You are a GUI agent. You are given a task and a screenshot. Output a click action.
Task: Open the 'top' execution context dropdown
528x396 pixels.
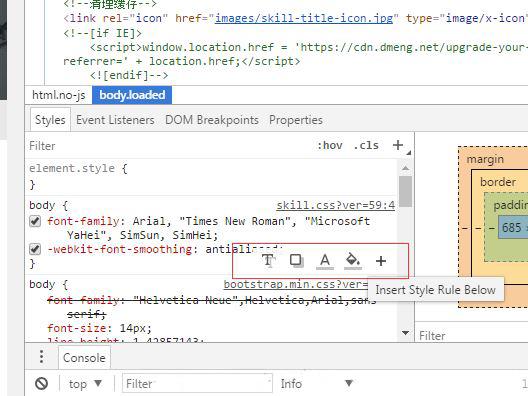85,384
